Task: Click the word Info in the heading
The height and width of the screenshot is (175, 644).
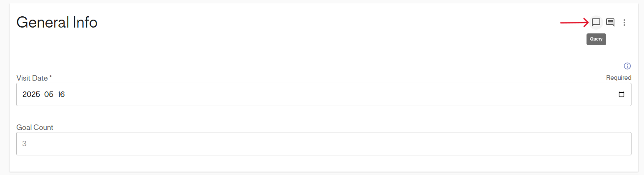Action: [x=84, y=22]
